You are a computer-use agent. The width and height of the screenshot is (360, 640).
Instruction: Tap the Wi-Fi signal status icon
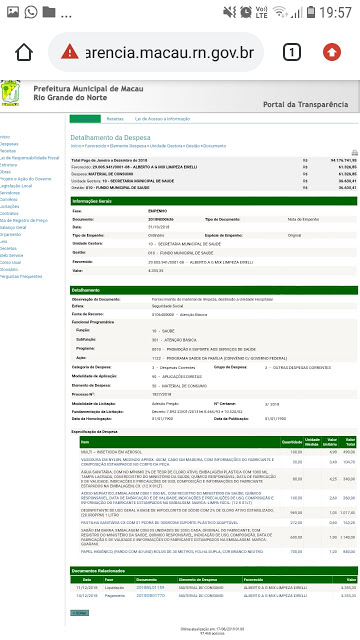[280, 12]
